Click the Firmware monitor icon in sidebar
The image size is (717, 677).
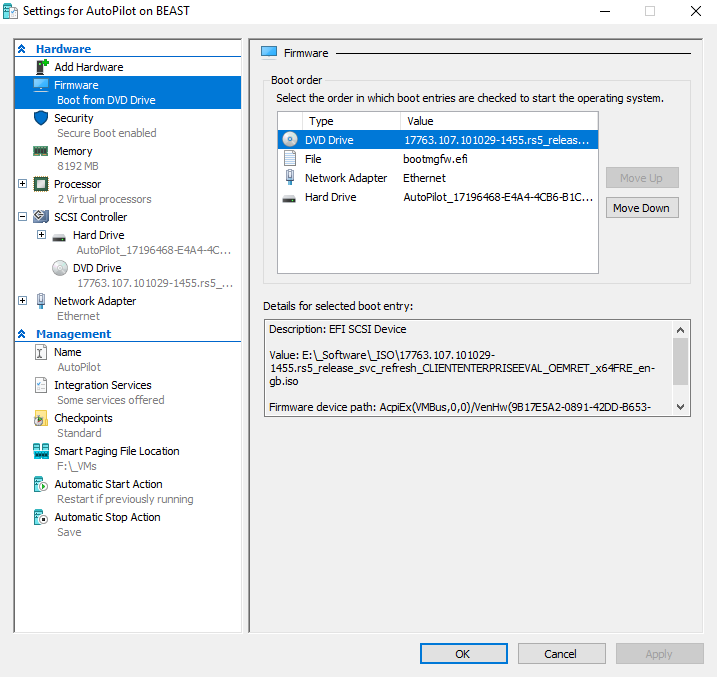(x=41, y=85)
